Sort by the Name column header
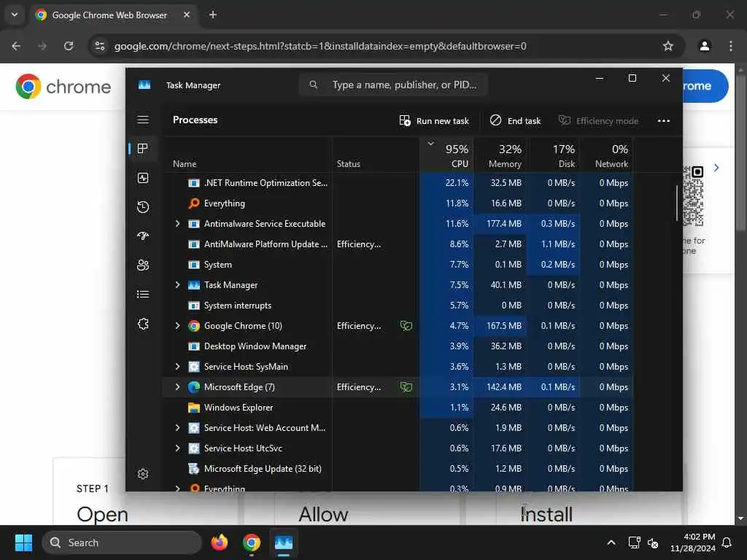The width and height of the screenshot is (747, 560). tap(247, 155)
